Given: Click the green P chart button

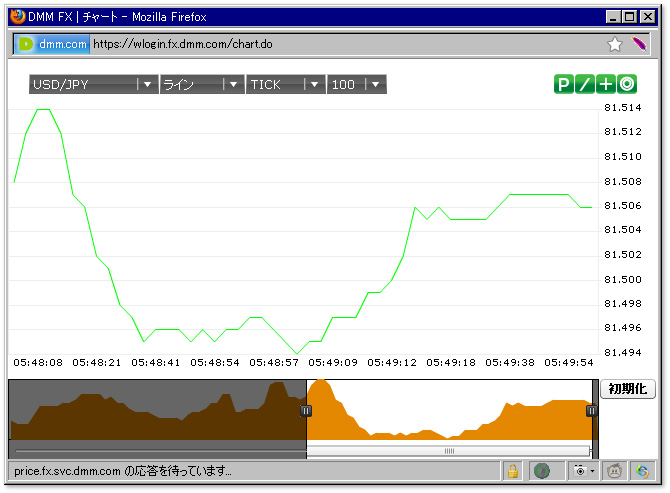Looking at the screenshot, I should 564,84.
